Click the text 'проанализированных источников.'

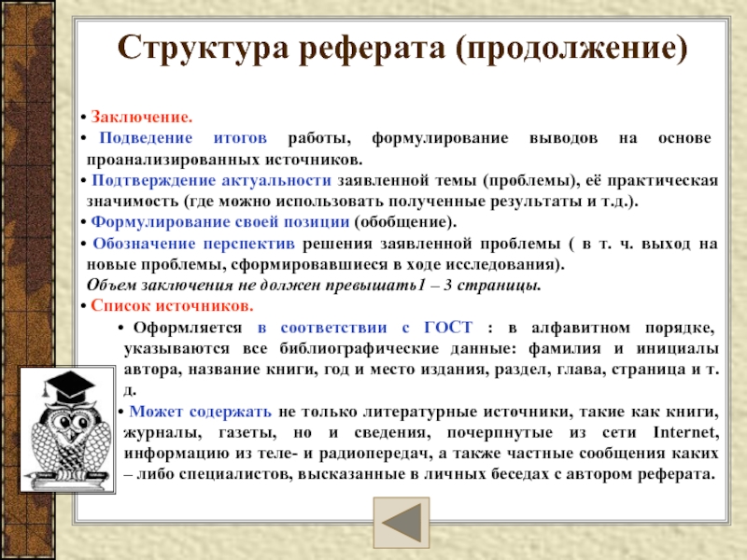224,160
